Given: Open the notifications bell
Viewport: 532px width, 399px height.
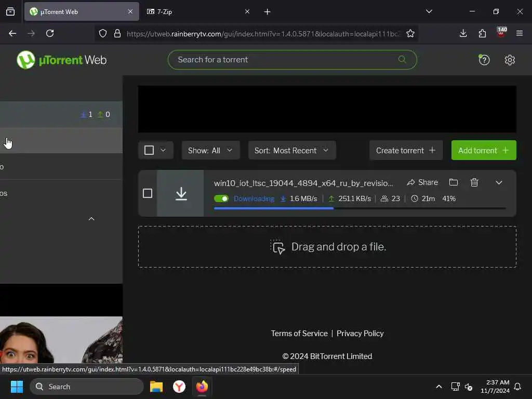Looking at the screenshot, I should click(518, 387).
